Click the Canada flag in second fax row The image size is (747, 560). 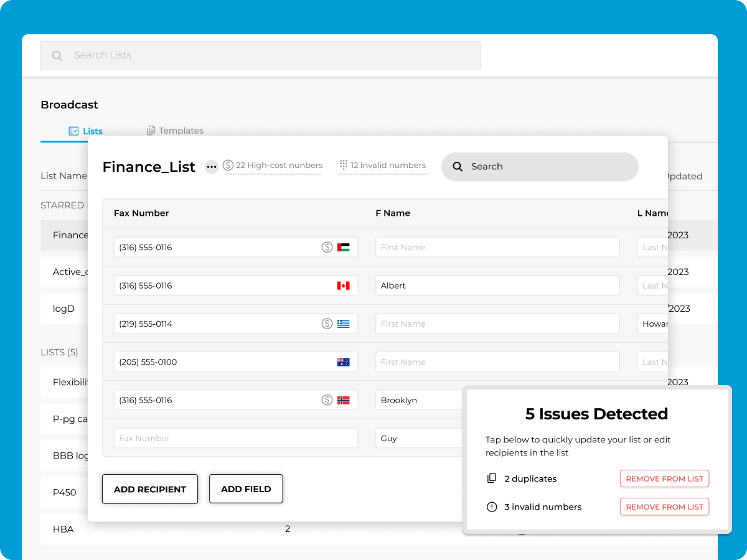coord(343,286)
